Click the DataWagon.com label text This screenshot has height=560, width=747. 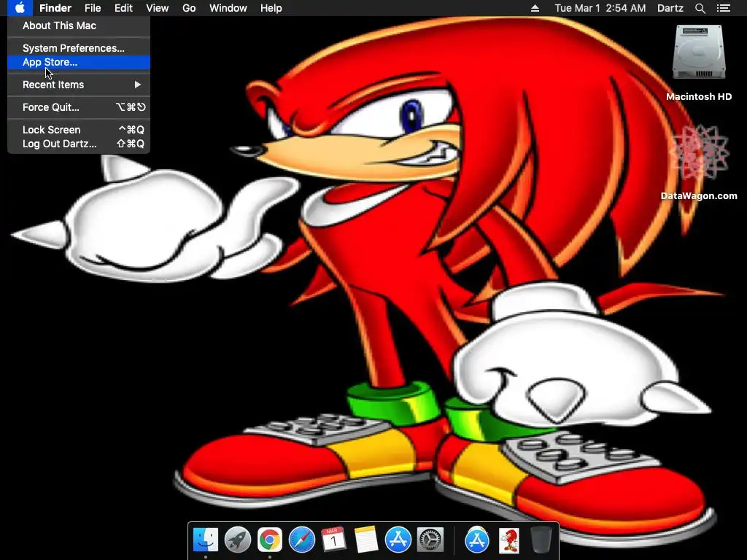point(699,195)
